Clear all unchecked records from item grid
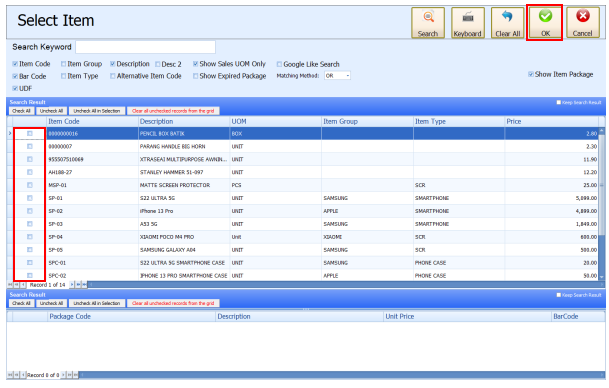Image resolution: width=609 pixels, height=388 pixels. pyautogui.click(x=173, y=111)
